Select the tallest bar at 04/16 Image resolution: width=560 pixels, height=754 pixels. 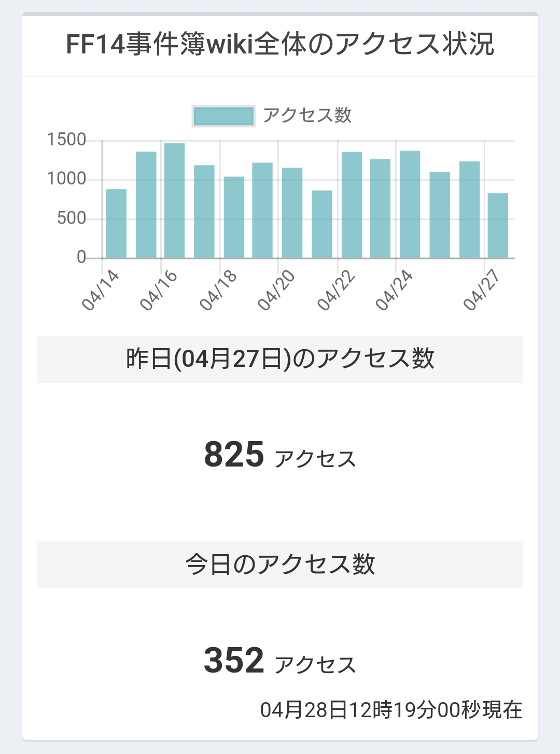[174, 201]
